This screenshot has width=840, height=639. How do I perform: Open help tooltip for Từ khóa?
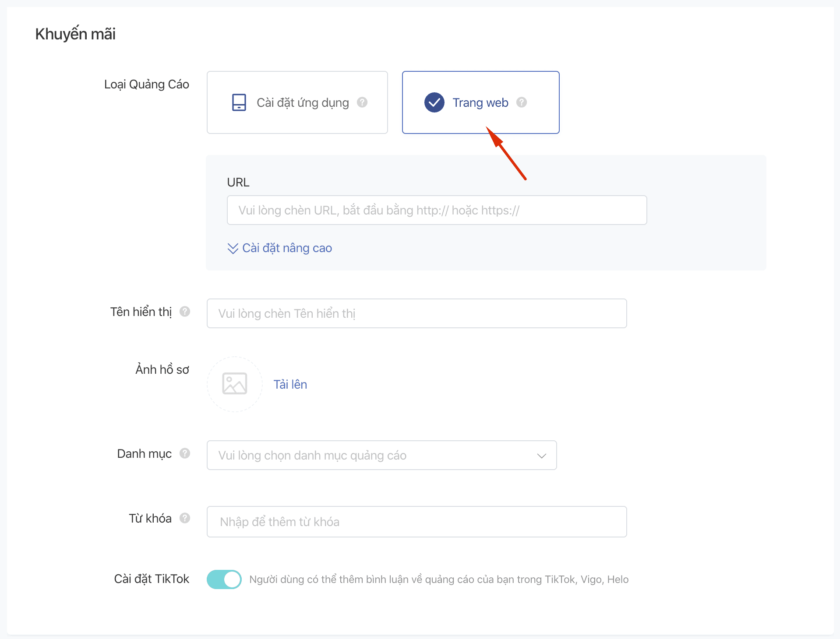coord(185,518)
